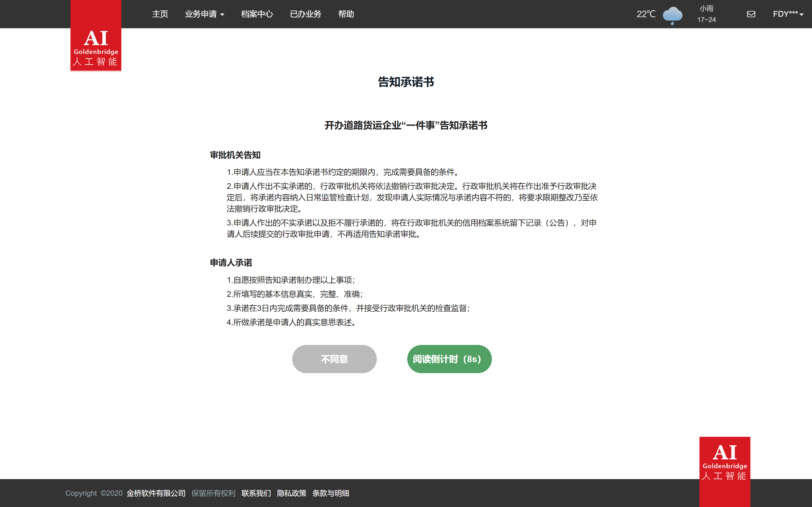Click the 阅读倒计时（8s）countdown button
The height and width of the screenshot is (507, 812).
(x=449, y=359)
